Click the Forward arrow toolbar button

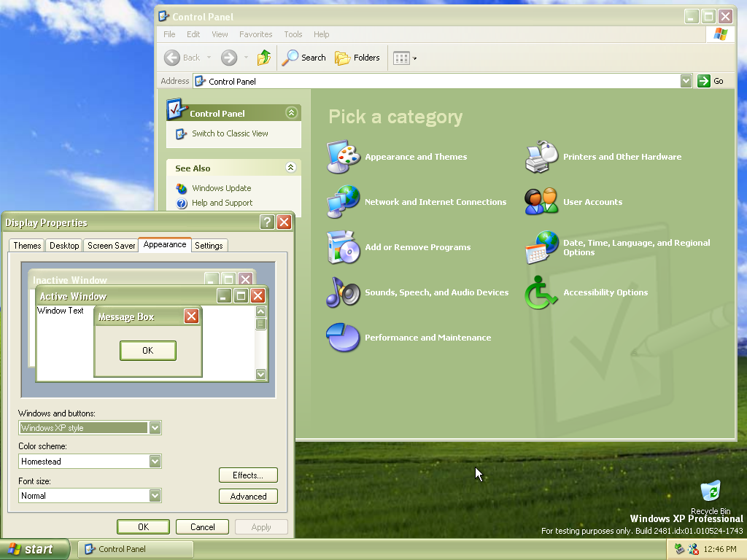tap(228, 58)
